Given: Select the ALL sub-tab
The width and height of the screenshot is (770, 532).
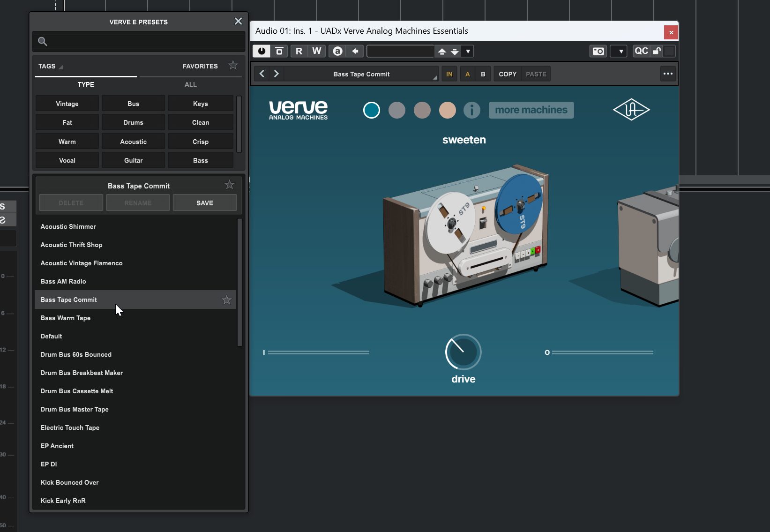Looking at the screenshot, I should click(190, 84).
